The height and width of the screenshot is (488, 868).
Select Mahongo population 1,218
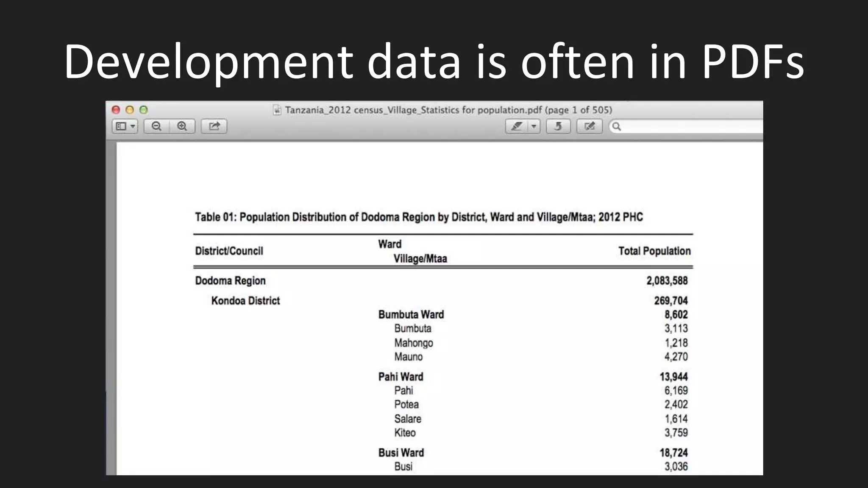coord(676,343)
